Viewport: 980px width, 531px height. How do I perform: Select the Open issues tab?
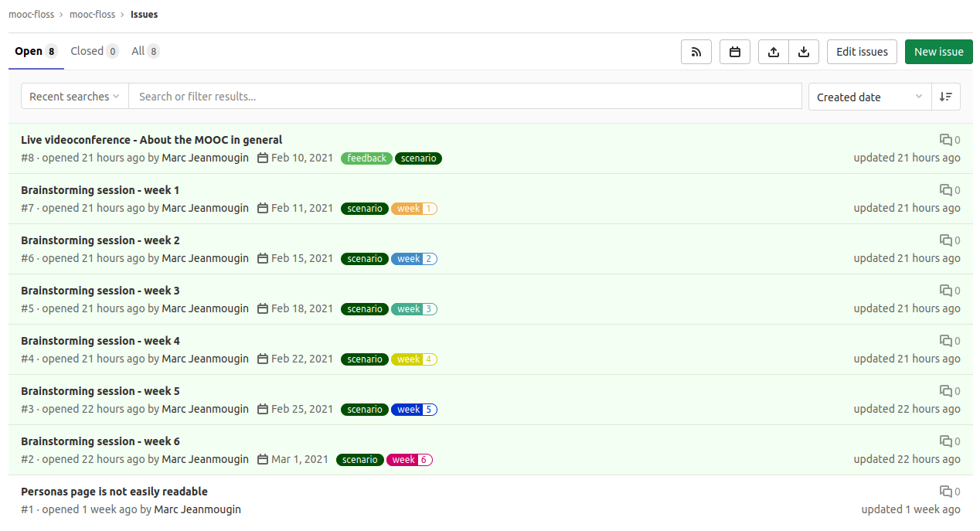[x=36, y=51]
